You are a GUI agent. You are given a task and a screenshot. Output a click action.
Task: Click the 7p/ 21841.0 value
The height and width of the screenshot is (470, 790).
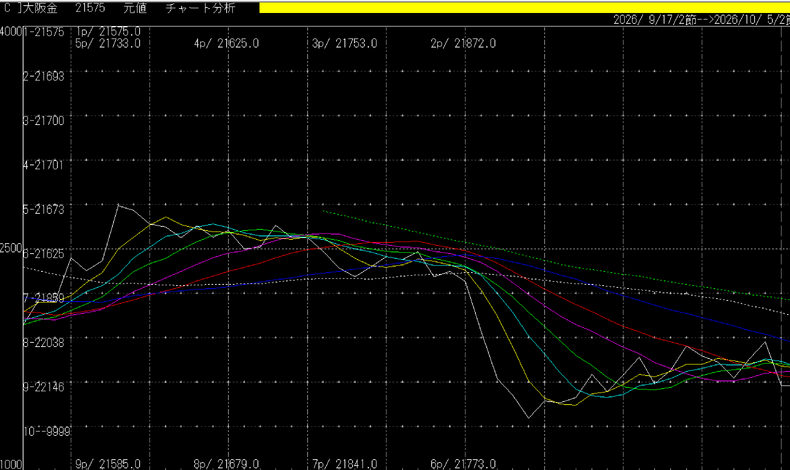coord(345,464)
